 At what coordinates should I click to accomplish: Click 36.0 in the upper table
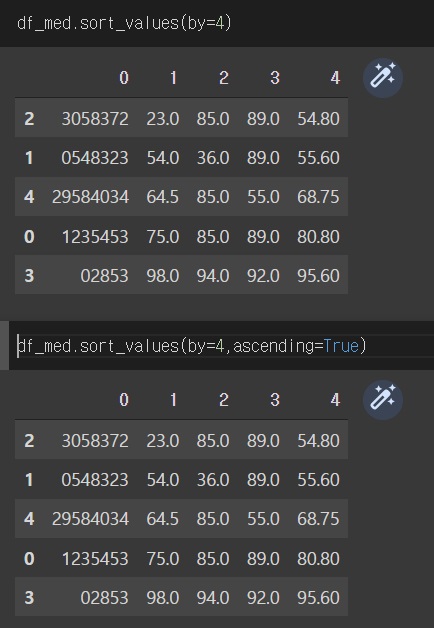(x=213, y=157)
